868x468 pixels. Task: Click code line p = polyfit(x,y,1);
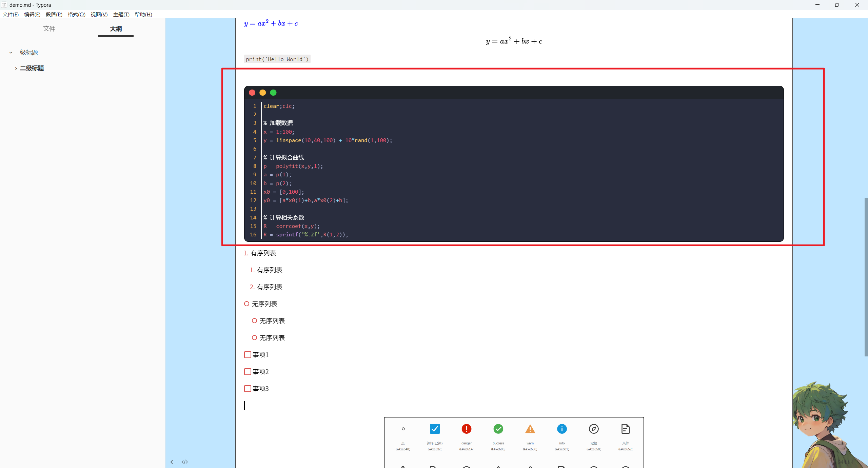tap(293, 166)
